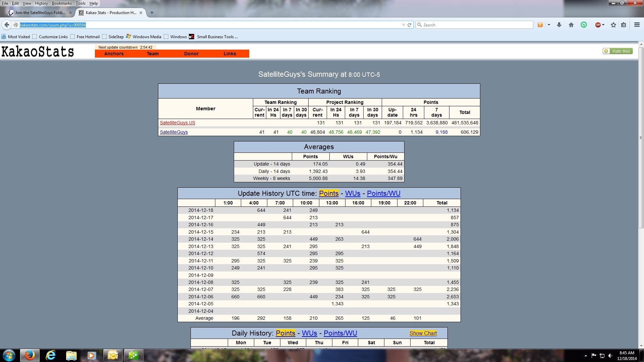Open the File menu
Viewport: 644px width, 362px height.
5,3
